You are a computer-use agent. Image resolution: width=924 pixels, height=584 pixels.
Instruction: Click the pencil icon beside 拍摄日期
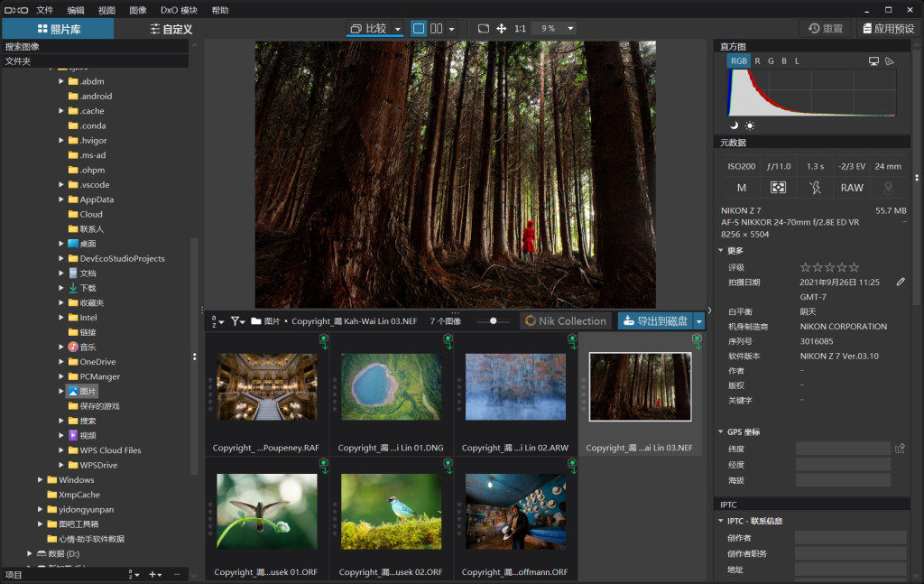pyautogui.click(x=900, y=282)
